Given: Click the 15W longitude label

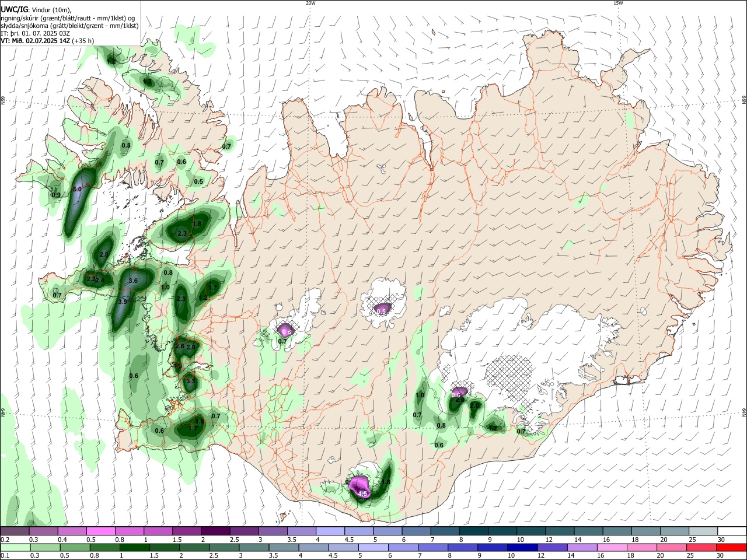Looking at the screenshot, I should (618, 3).
